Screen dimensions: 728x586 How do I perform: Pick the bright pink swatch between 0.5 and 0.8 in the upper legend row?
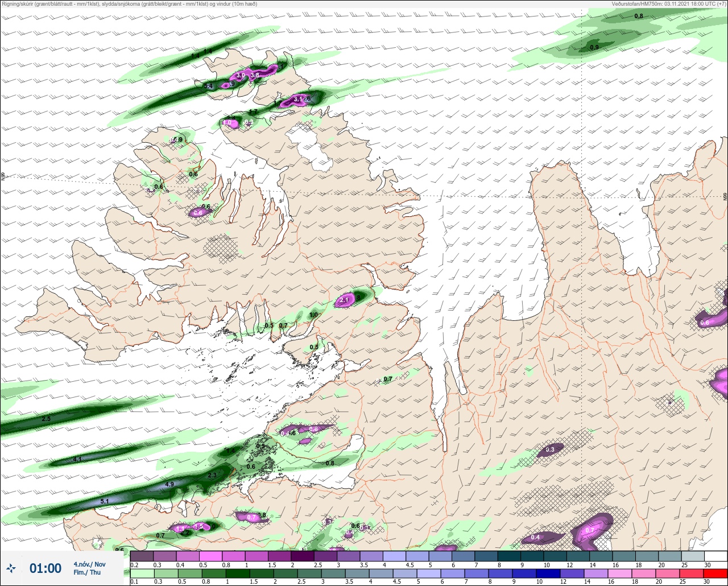pyautogui.click(x=210, y=556)
